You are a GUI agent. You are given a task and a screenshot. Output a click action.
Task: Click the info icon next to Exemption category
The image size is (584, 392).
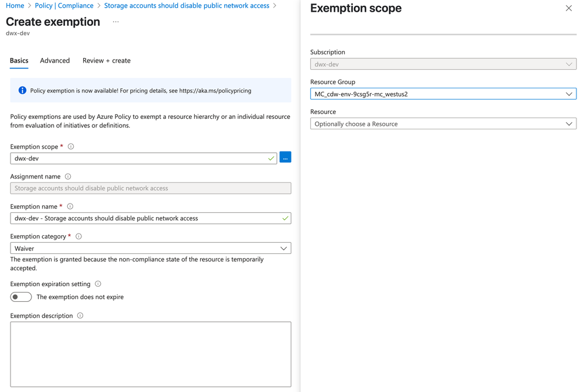78,236
